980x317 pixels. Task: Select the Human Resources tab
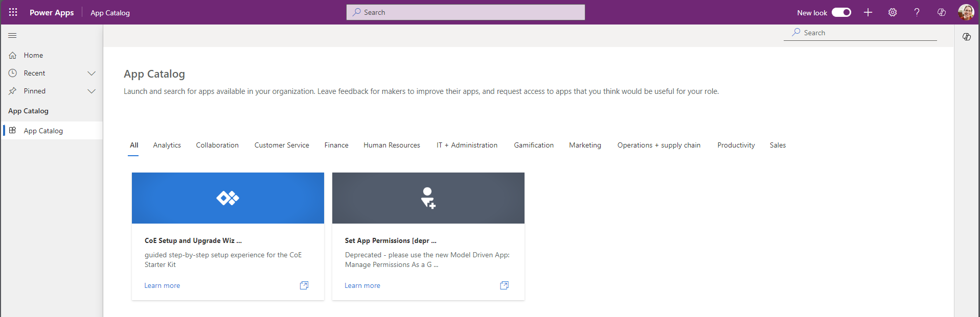[392, 145]
